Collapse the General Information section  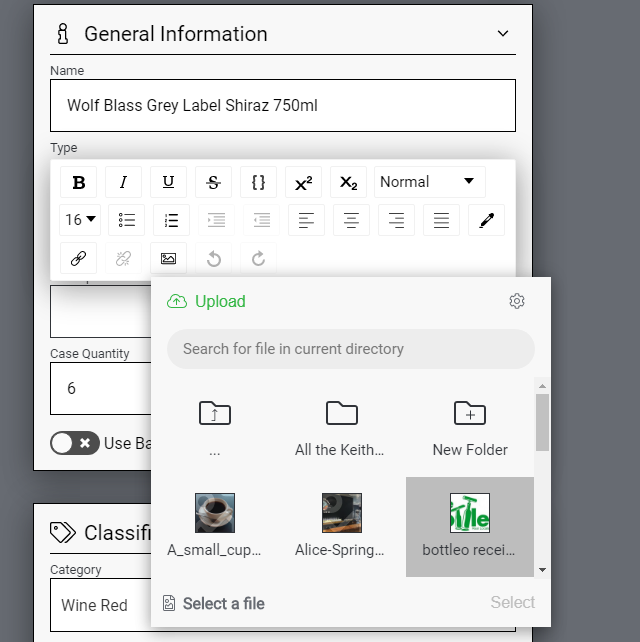pyautogui.click(x=503, y=34)
